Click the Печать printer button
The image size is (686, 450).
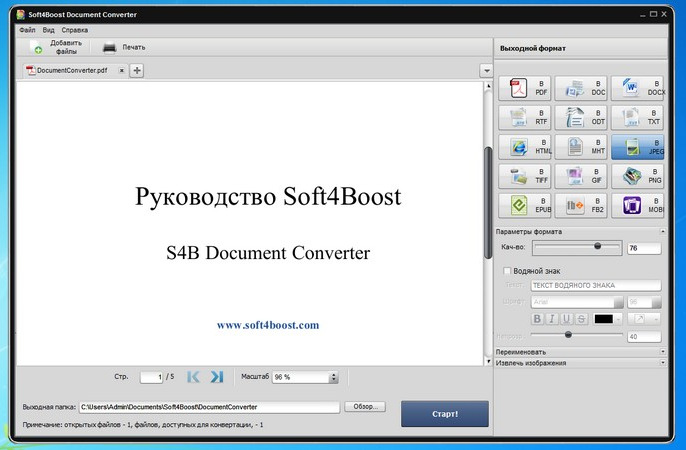tap(124, 47)
